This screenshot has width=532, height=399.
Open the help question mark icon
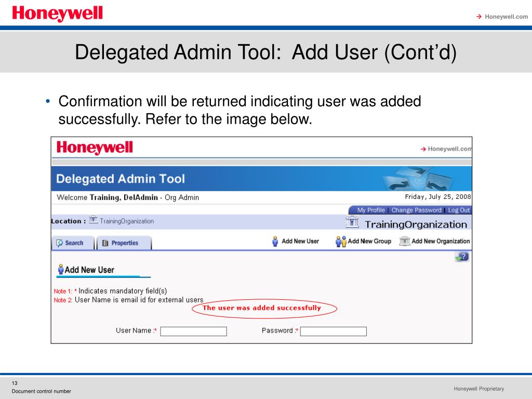coord(462,257)
